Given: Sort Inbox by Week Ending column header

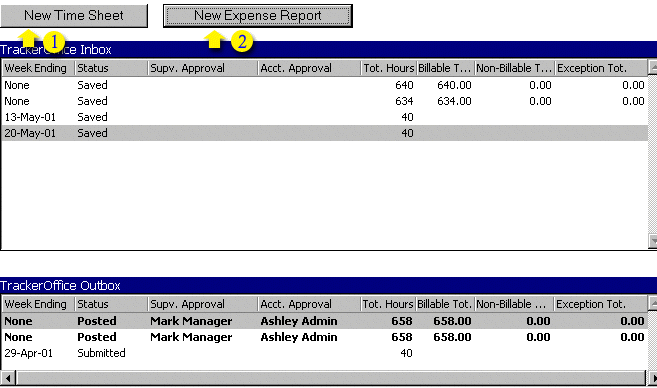Looking at the screenshot, I should (38, 68).
